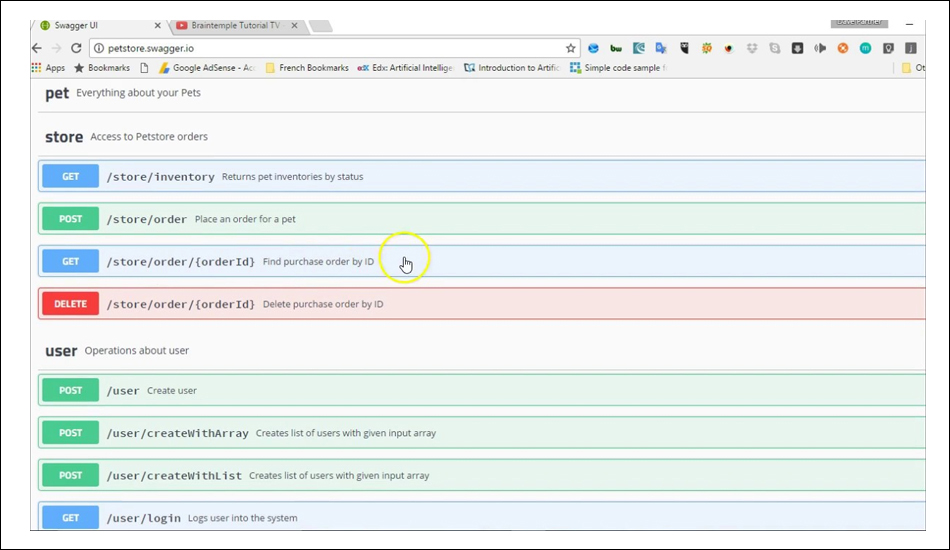Open the orange 'SQ' extension icon
This screenshot has width=950, height=550.
[706, 48]
